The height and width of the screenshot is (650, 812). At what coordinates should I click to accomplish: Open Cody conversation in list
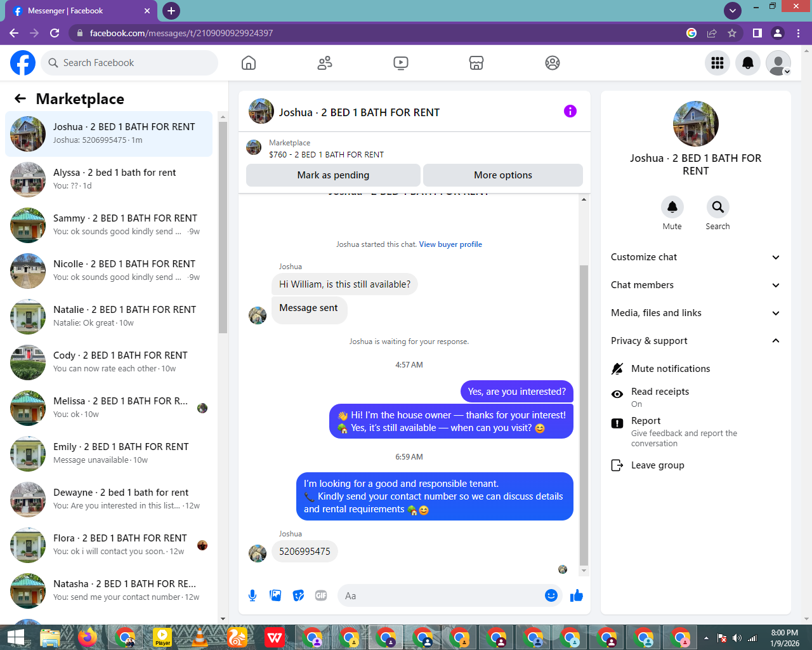coord(109,362)
